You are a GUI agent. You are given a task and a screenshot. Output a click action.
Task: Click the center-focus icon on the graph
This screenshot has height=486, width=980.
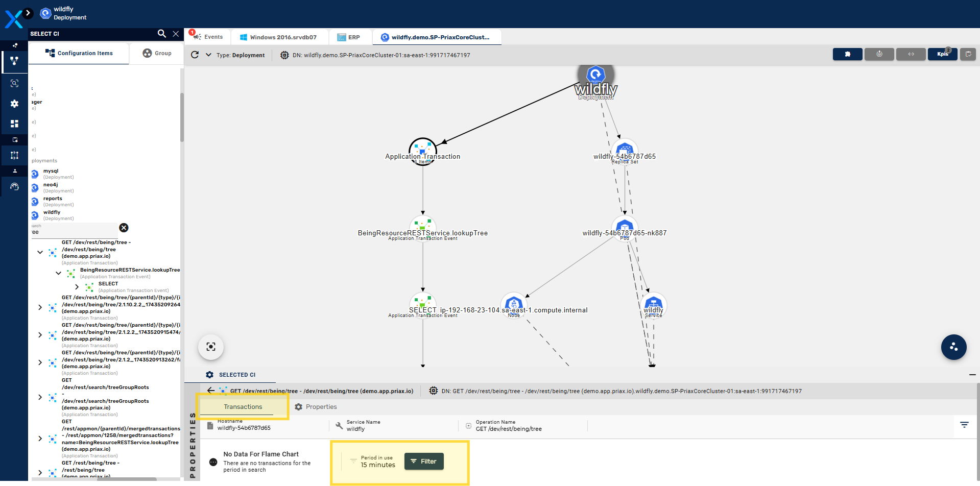(211, 347)
